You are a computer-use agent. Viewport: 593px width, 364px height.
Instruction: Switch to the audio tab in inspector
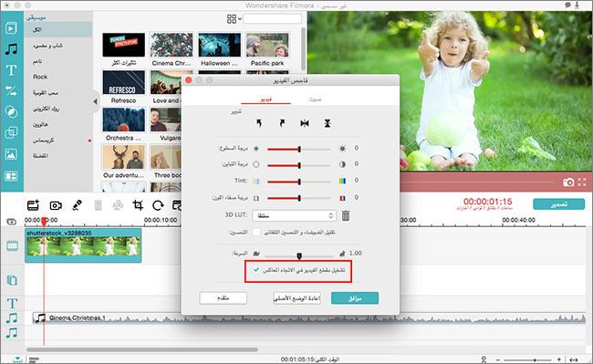pyautogui.click(x=316, y=99)
